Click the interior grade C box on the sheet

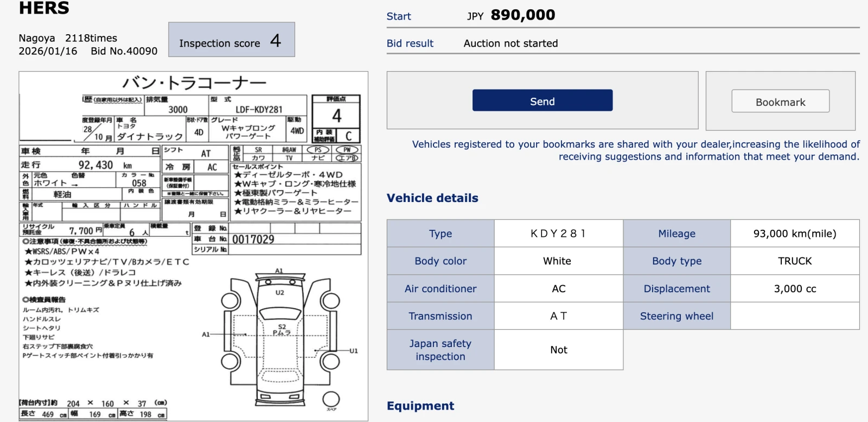point(348,136)
